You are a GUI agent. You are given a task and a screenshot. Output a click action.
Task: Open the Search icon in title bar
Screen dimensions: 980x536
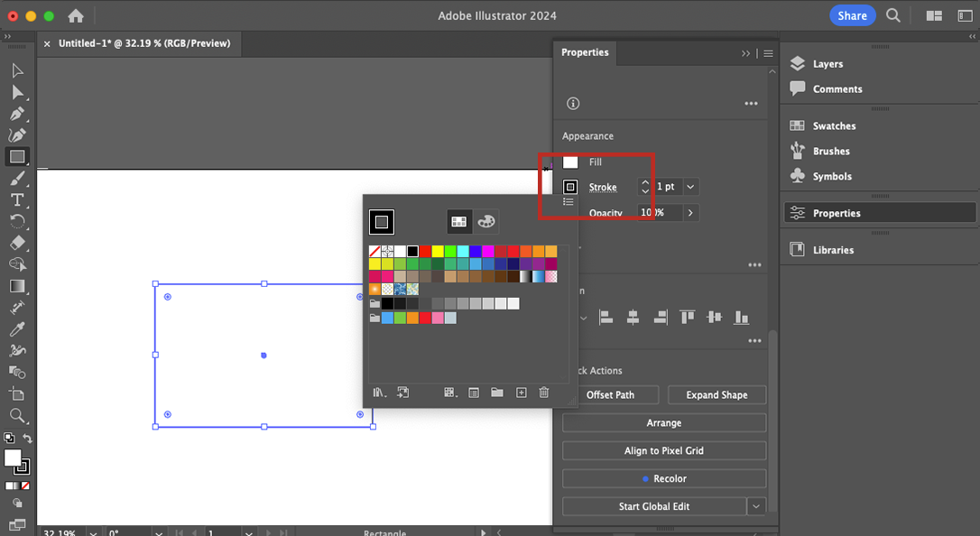[893, 15]
